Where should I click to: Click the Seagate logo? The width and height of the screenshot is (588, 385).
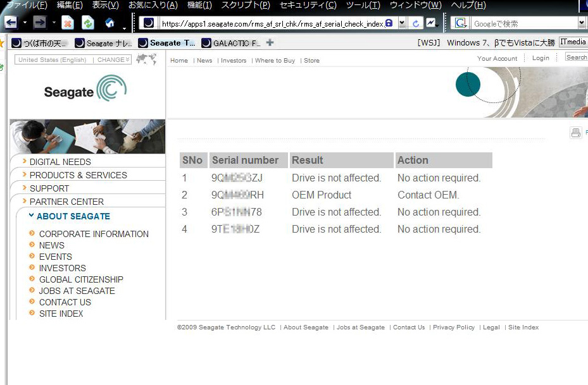point(85,89)
